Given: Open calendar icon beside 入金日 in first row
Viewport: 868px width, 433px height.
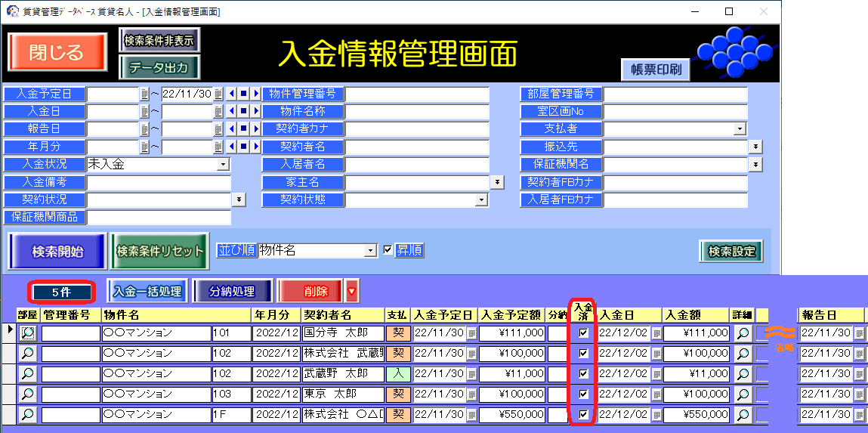Looking at the screenshot, I should click(x=656, y=332).
